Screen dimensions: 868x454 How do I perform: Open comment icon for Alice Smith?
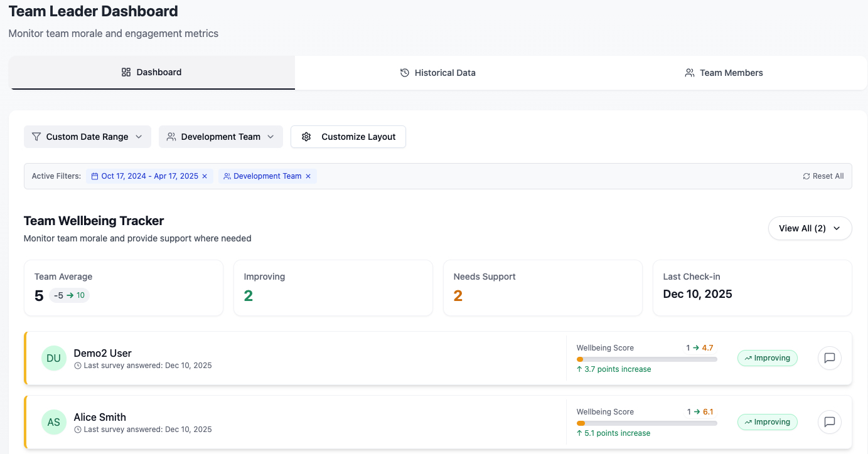[829, 422]
